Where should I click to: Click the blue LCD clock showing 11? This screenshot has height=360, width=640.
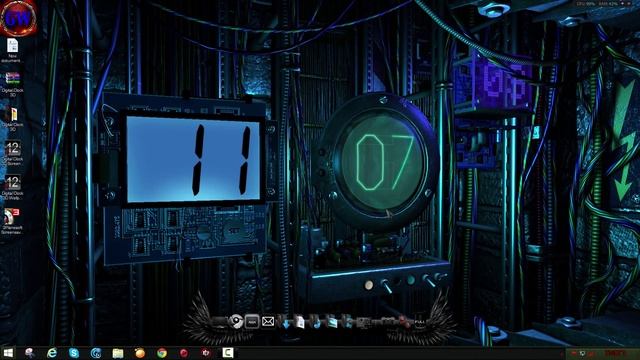pyautogui.click(x=193, y=159)
